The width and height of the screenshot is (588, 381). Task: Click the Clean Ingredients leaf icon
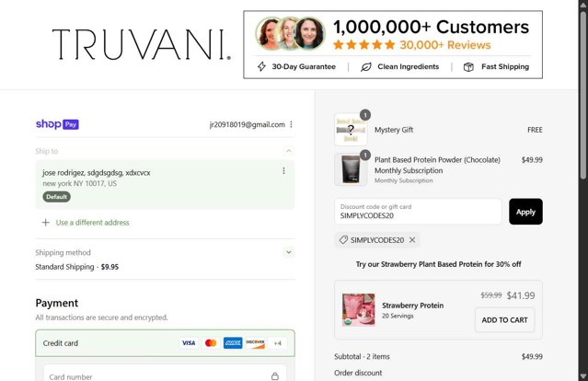pyautogui.click(x=365, y=67)
